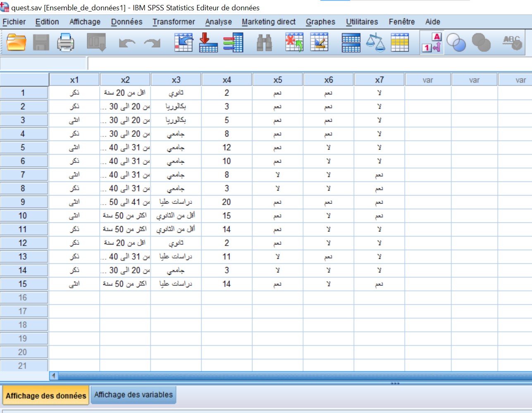The image size is (532, 413).
Task: Select the x3 column header
Action: (176, 80)
